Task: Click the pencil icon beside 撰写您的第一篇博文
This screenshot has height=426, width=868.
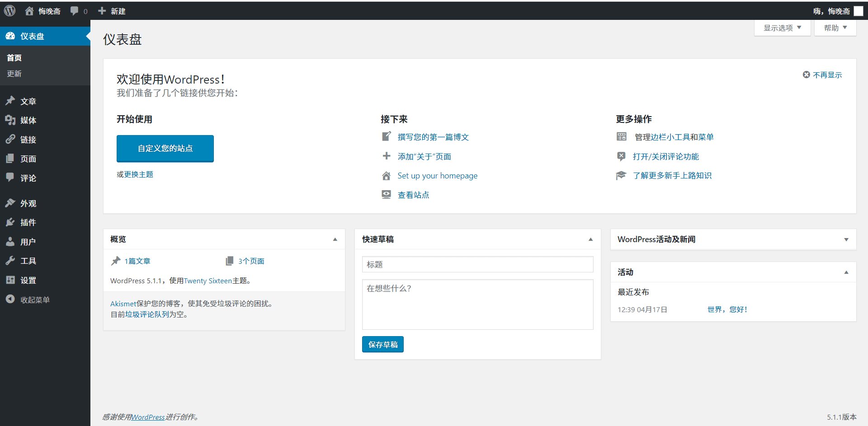Action: tap(387, 136)
